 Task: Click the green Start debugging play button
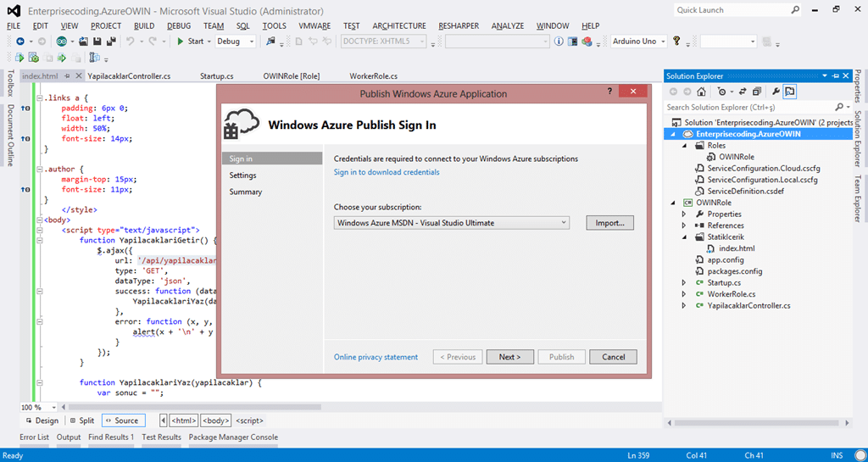coord(180,42)
